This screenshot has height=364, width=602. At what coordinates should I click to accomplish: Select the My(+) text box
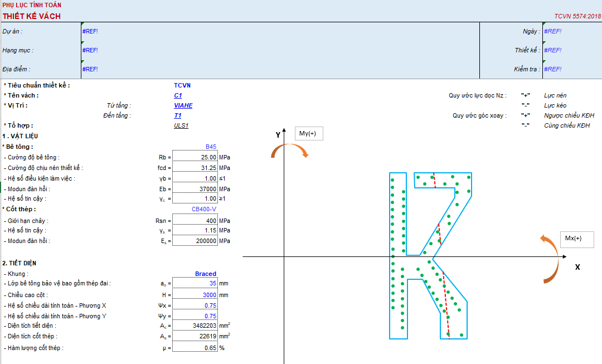309,134
